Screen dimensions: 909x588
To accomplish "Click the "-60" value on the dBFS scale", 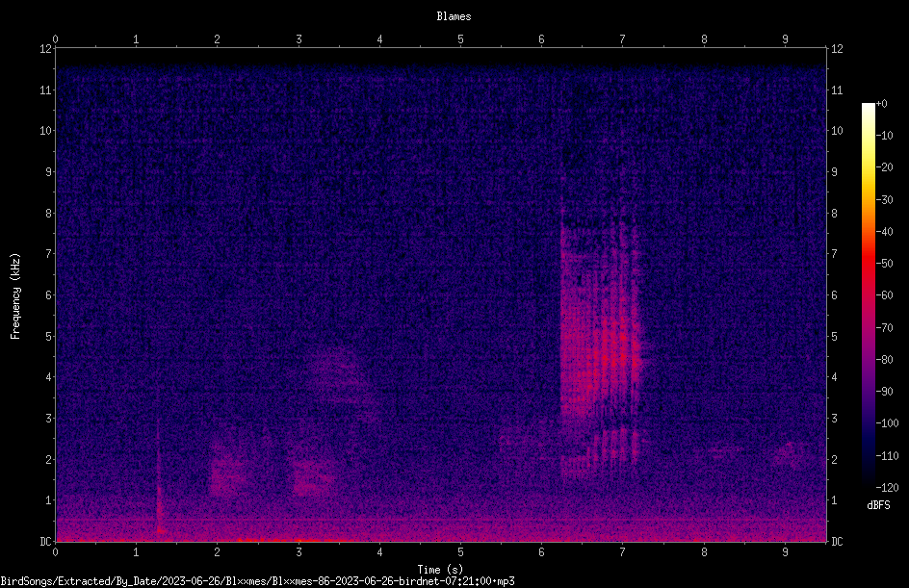I will [x=884, y=295].
